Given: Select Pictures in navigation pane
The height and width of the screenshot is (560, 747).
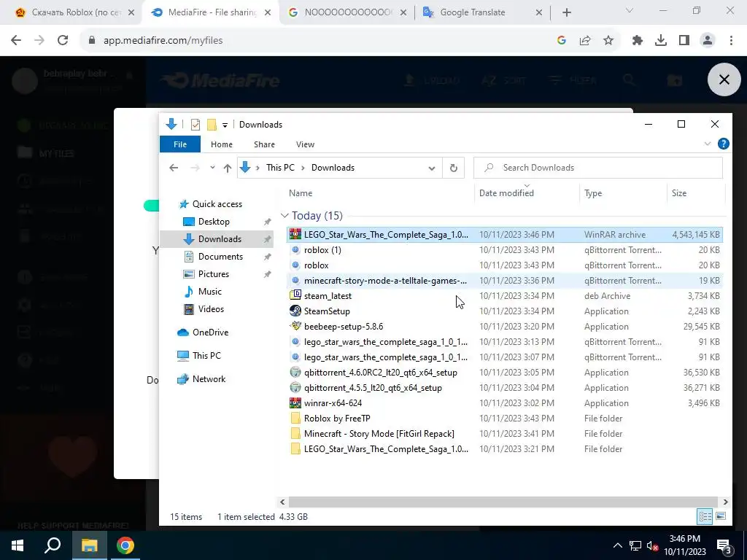Looking at the screenshot, I should pos(214,274).
